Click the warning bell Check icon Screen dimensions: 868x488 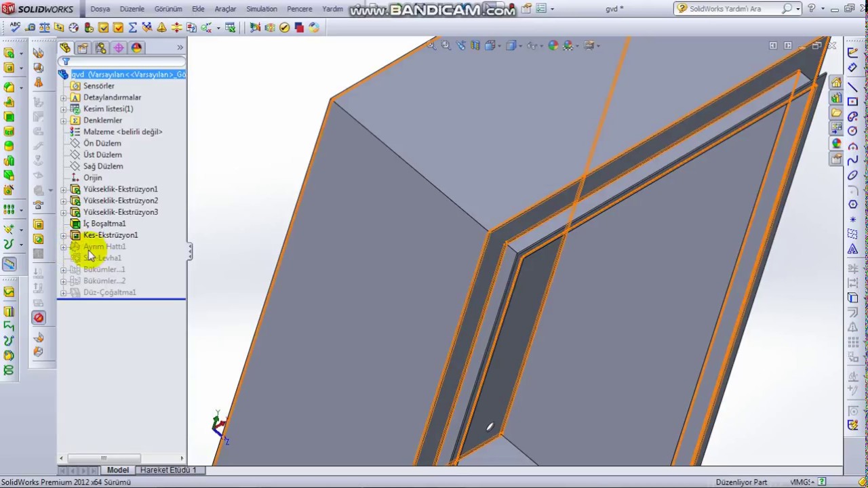[x=161, y=28]
